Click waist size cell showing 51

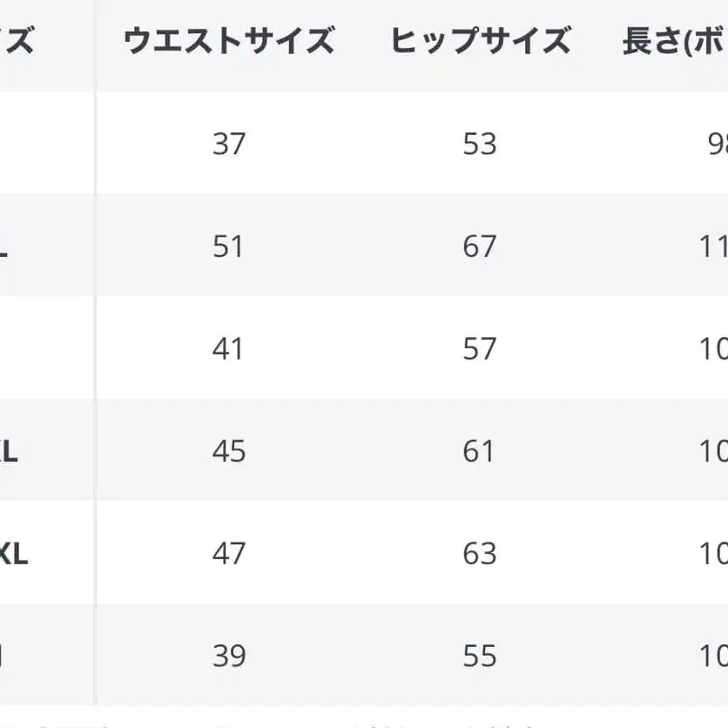[x=228, y=246]
